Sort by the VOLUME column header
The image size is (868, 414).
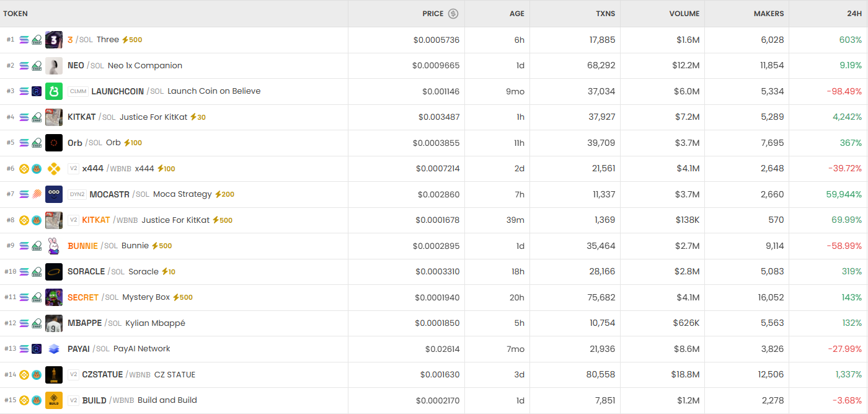click(684, 14)
